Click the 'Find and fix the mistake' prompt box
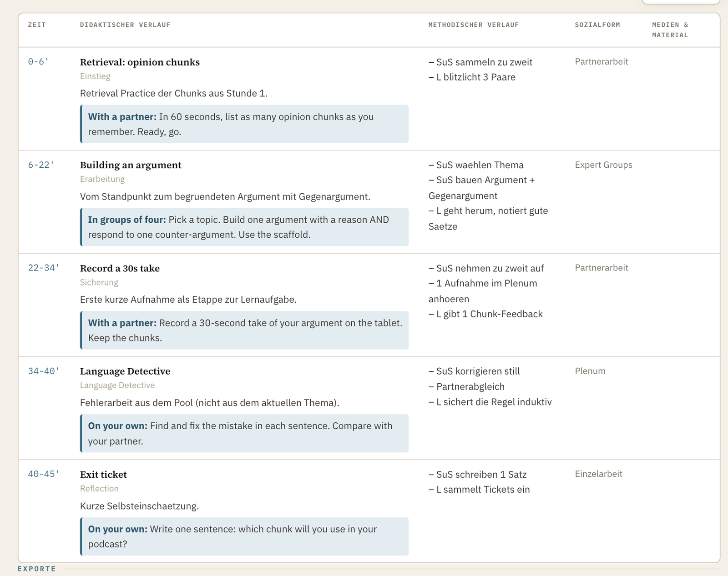Viewport: 728px width, 576px height. coord(244,433)
